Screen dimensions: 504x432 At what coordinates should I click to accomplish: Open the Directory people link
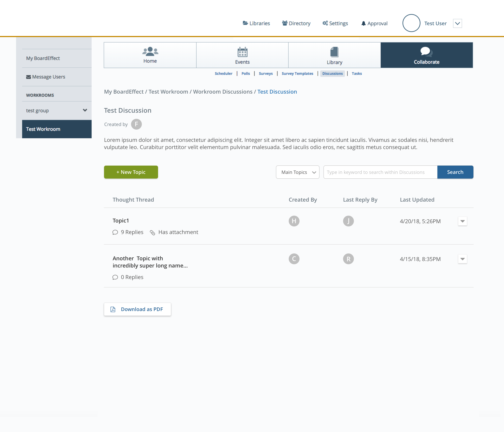click(x=296, y=23)
